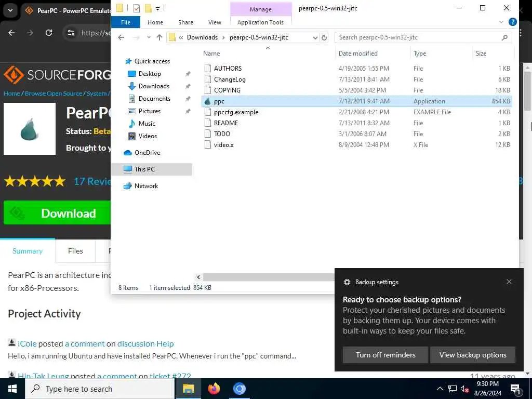Select Downloads in navigation pane

click(x=154, y=86)
